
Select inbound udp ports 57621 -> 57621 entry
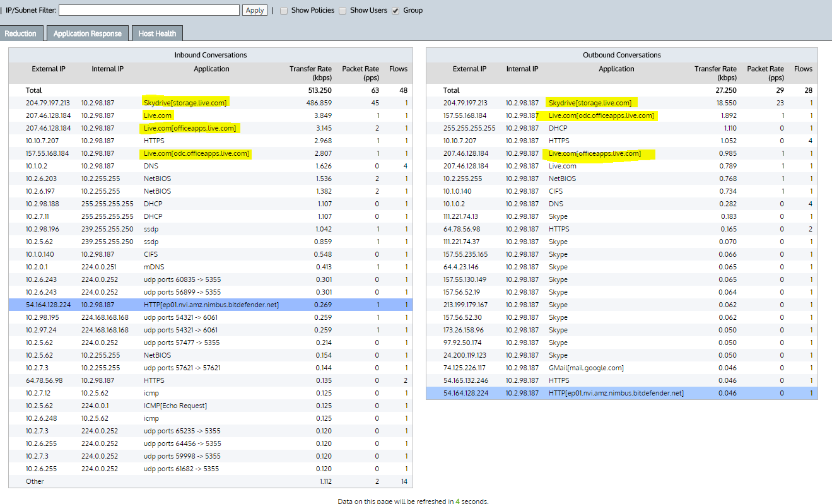[182, 368]
